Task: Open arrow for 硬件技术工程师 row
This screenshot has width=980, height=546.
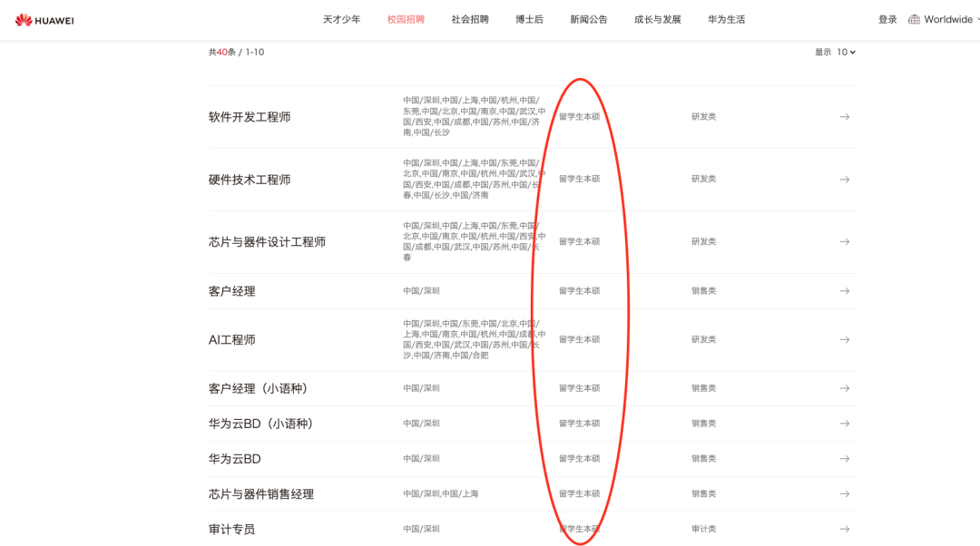Action: coord(845,180)
